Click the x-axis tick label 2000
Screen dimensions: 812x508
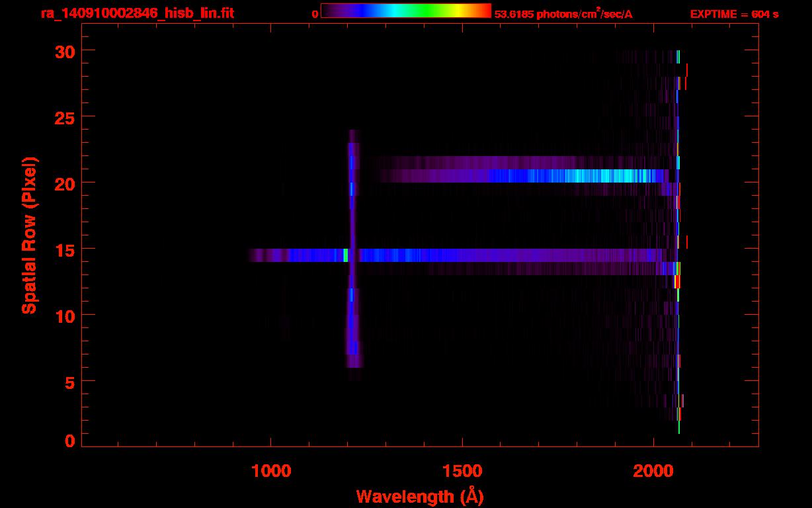pos(653,471)
